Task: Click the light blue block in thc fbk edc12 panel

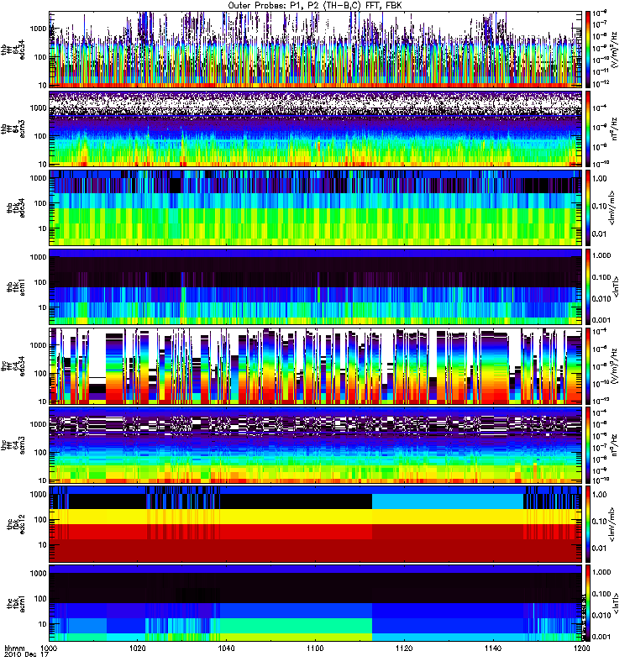Action: point(448,501)
